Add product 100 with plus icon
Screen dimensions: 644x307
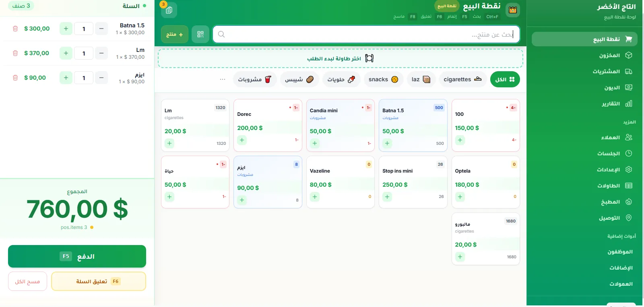[460, 140]
